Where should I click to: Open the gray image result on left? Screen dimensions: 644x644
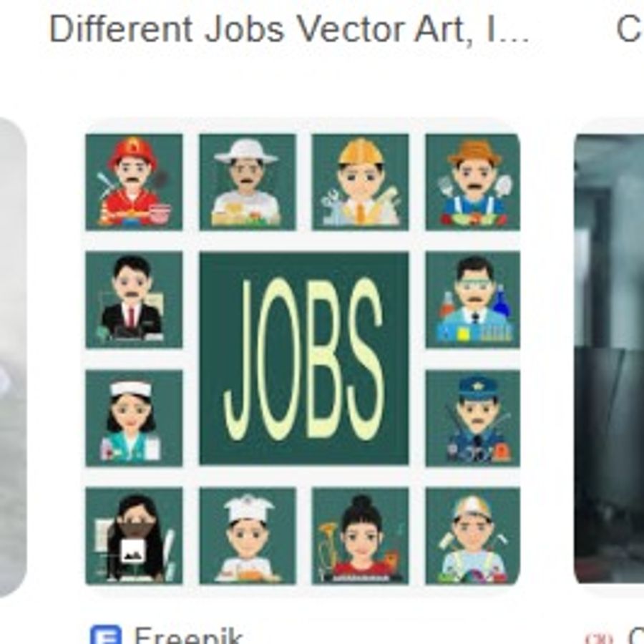13,357
